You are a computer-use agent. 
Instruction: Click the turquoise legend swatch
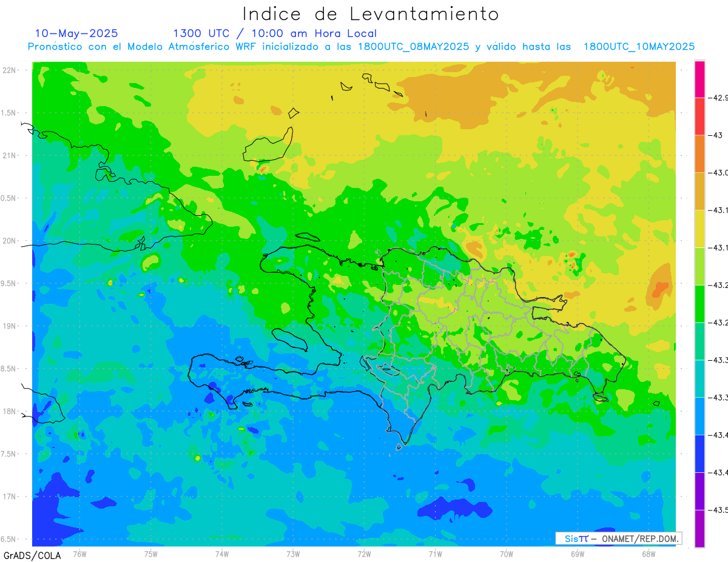pos(699,379)
